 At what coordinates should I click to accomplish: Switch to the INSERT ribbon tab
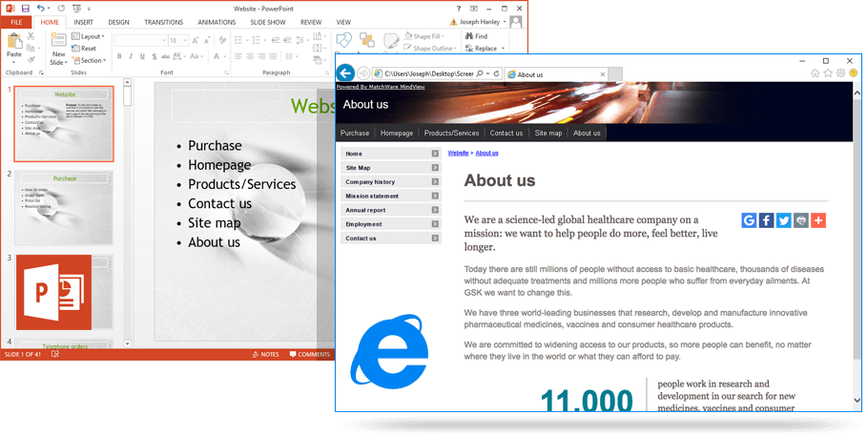(x=84, y=22)
